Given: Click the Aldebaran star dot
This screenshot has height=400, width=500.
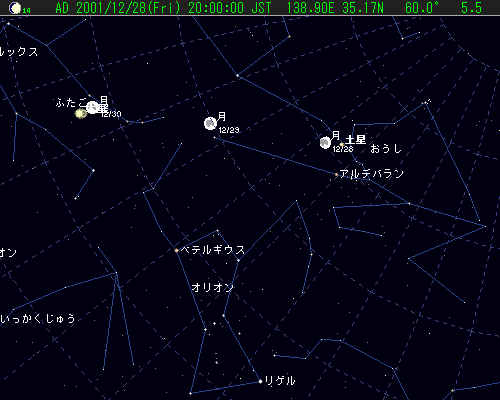Looking at the screenshot, I should (x=336, y=174).
